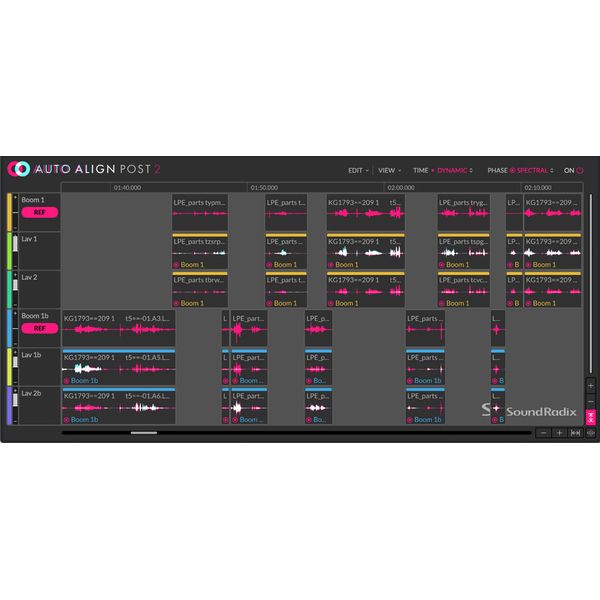Screen dimensions: 600x600
Task: Click the bottom-right corner zoom reset icon
Action: click(590, 433)
